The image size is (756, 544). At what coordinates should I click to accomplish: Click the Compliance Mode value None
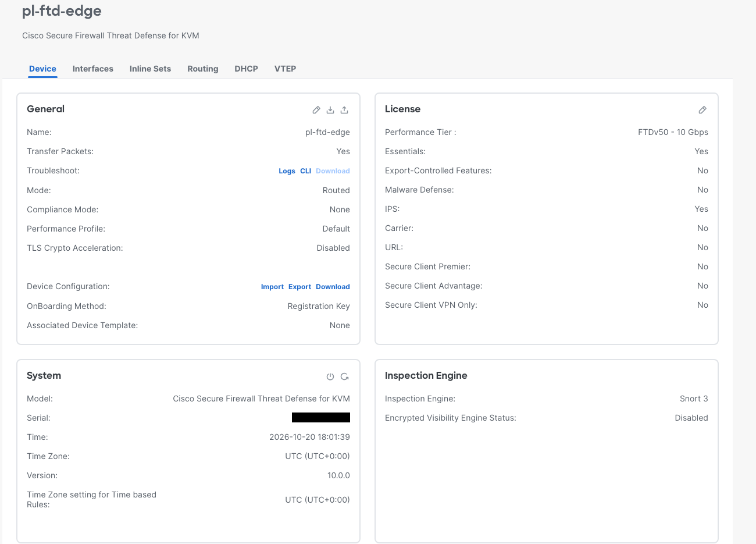pos(340,209)
